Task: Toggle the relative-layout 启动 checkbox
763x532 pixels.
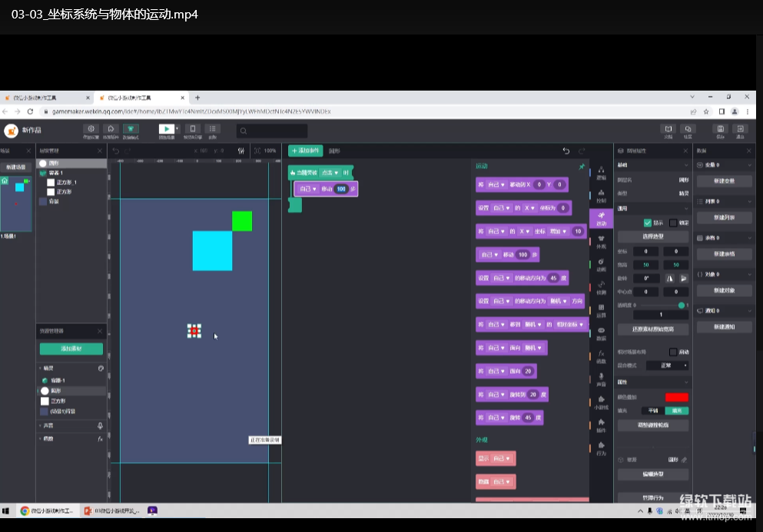Action: (673, 352)
